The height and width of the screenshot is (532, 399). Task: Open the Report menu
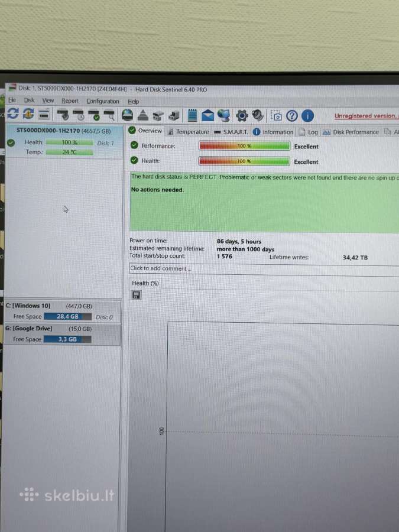coord(70,100)
